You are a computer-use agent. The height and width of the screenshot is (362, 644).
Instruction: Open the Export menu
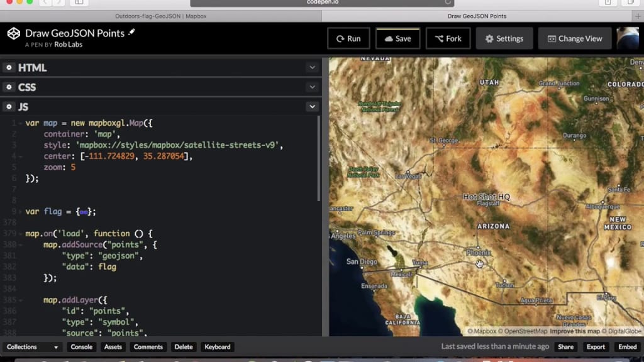coord(596,347)
